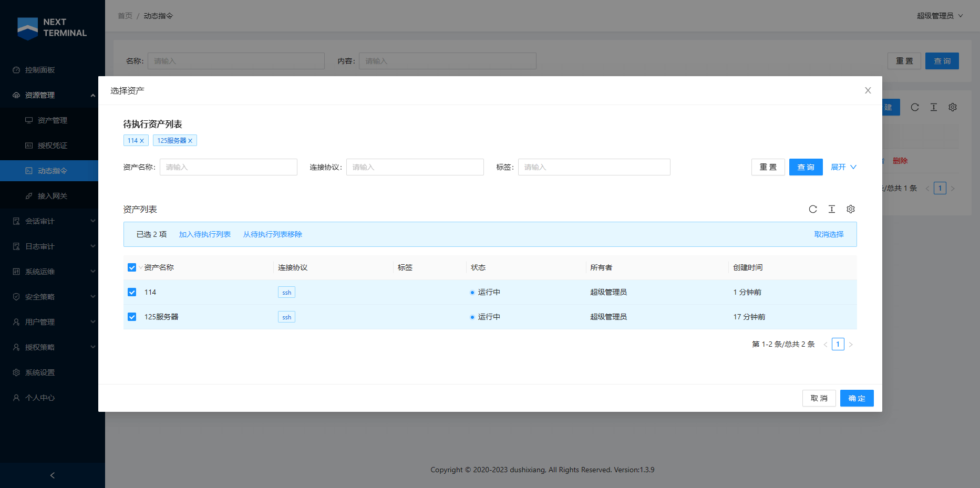The image size is (980, 488).
Task: Open 资产管理 in the sidebar
Action: 52,120
